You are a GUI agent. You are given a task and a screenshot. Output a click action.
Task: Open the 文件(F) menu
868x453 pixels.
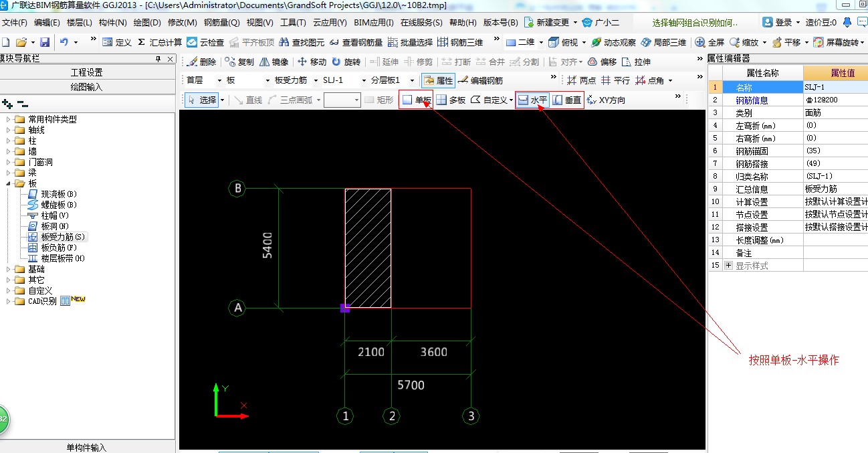point(15,23)
